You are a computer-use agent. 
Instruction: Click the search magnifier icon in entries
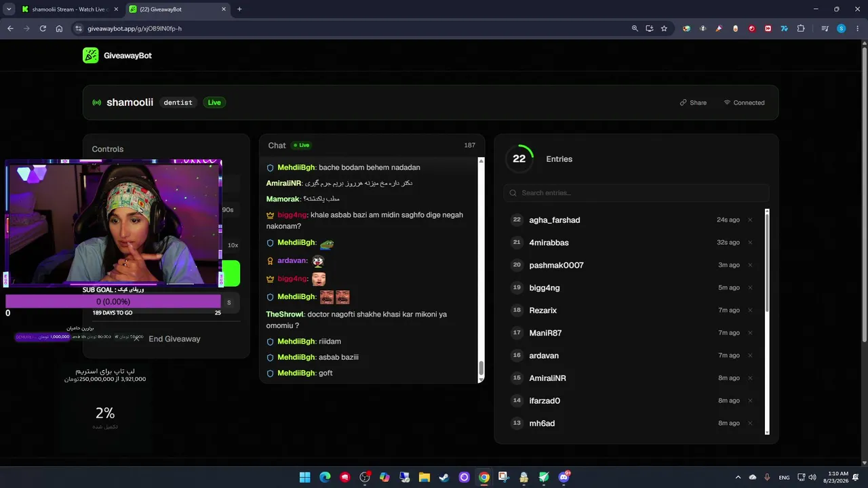pos(513,193)
